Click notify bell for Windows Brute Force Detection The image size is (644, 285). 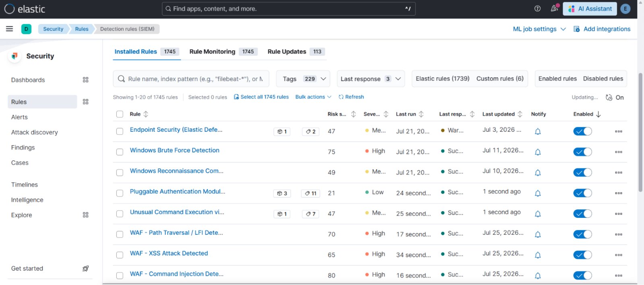click(x=538, y=152)
